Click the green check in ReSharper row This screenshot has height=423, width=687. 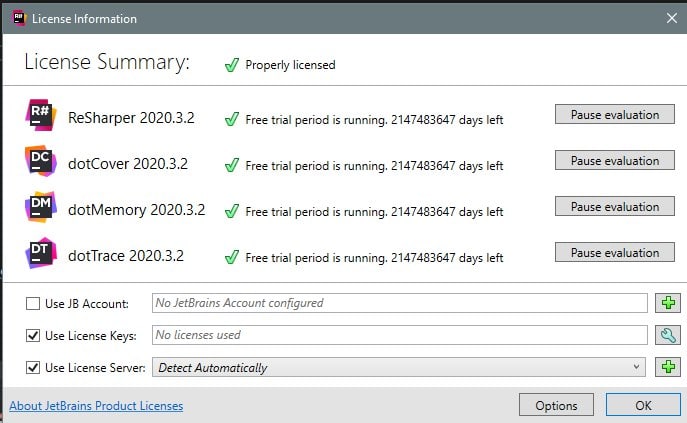click(x=232, y=119)
